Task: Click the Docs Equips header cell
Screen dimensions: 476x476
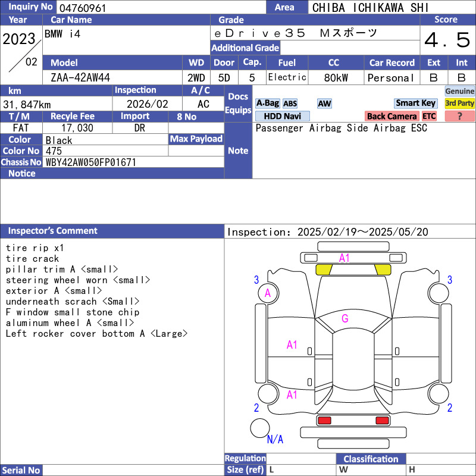Action: click(x=238, y=104)
